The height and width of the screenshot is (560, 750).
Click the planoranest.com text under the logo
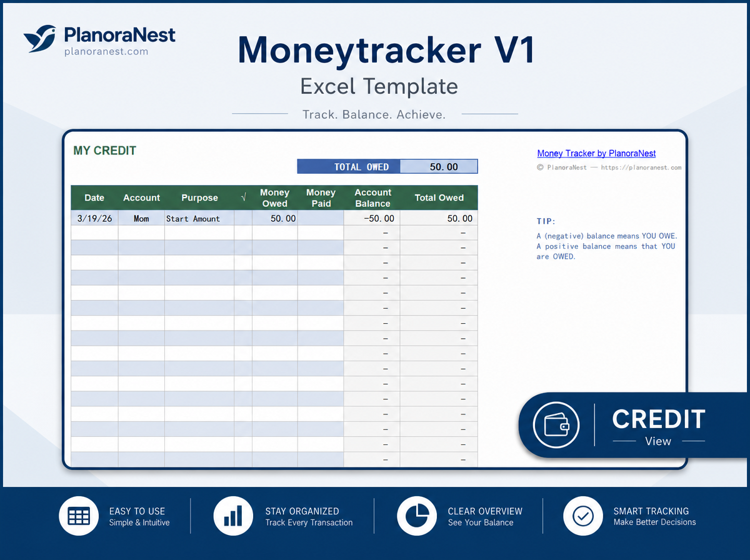tap(106, 51)
